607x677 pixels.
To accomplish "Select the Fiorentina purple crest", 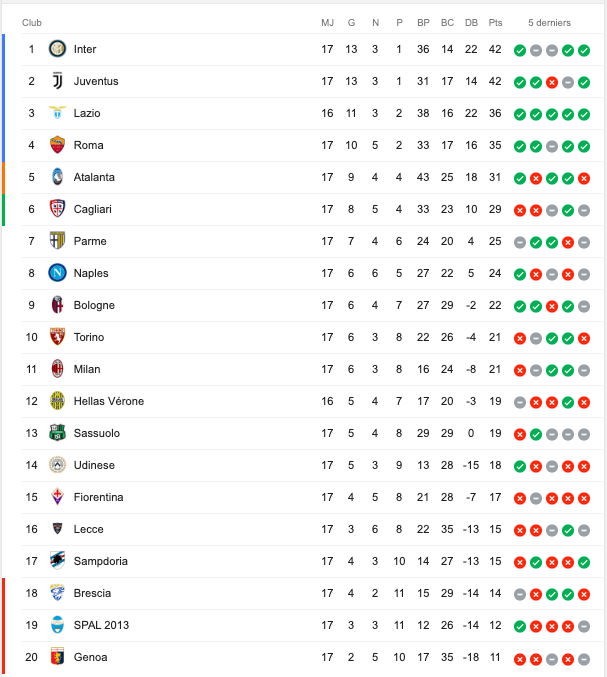I will click(57, 497).
